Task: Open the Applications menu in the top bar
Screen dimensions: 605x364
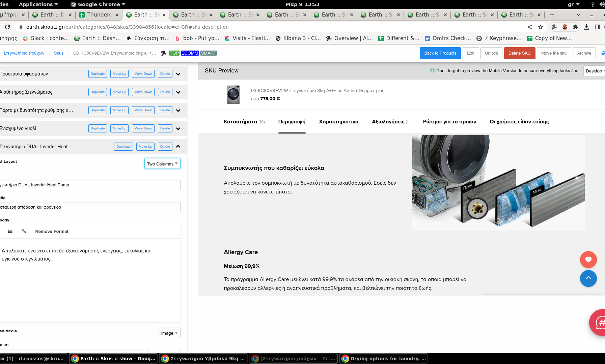Action: 38,4
